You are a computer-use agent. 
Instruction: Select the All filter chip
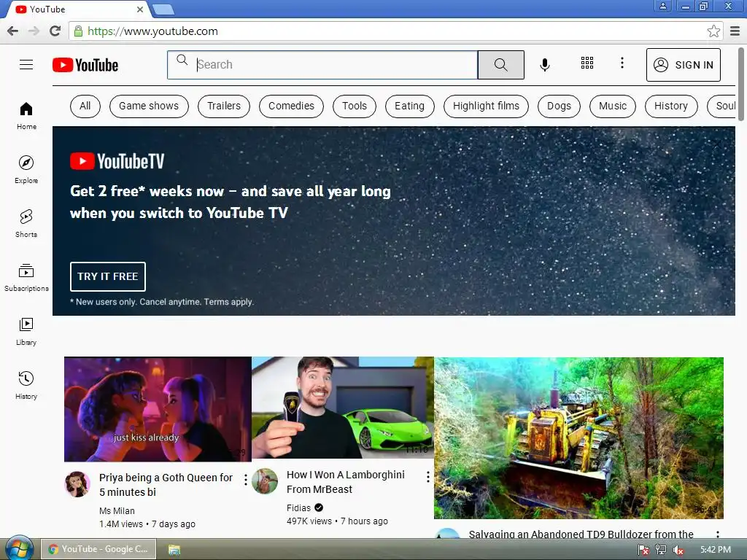85,106
